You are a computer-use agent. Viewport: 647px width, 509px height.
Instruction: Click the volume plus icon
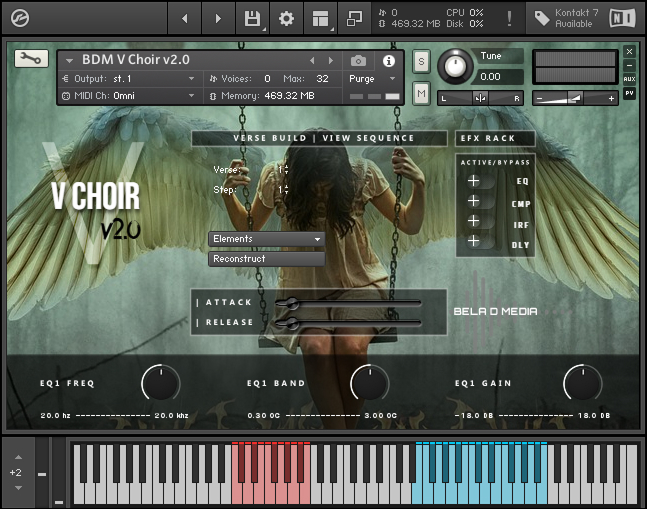point(611,98)
